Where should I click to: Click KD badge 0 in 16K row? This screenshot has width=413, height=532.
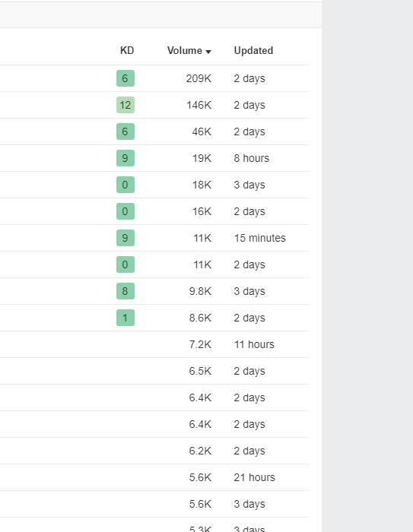click(125, 211)
